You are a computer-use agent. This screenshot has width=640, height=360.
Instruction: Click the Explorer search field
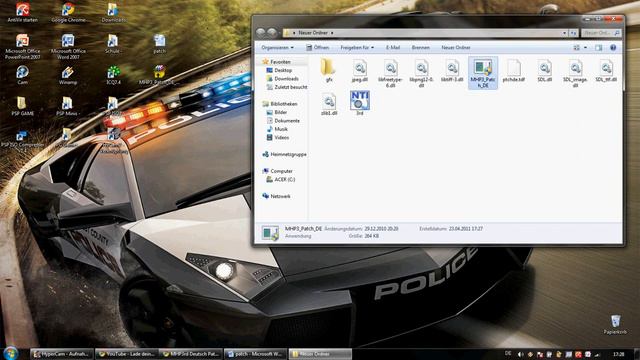click(x=601, y=33)
